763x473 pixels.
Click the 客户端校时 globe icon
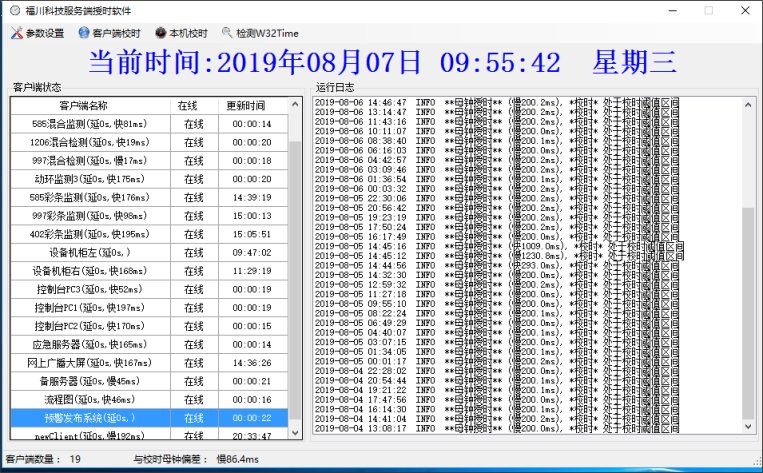(84, 33)
